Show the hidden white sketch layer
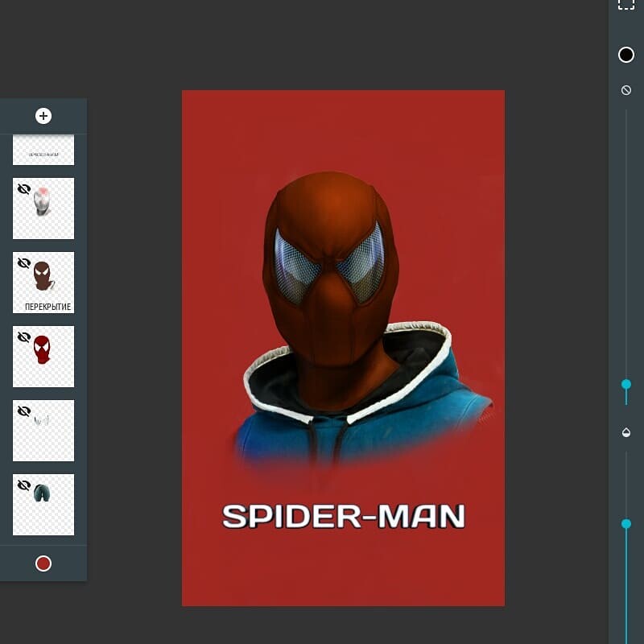This screenshot has width=644, height=644. click(24, 411)
